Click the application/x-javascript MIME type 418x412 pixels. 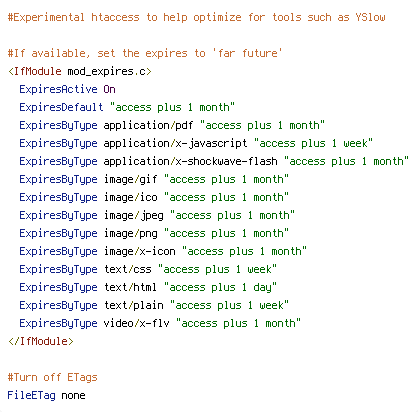point(176,144)
